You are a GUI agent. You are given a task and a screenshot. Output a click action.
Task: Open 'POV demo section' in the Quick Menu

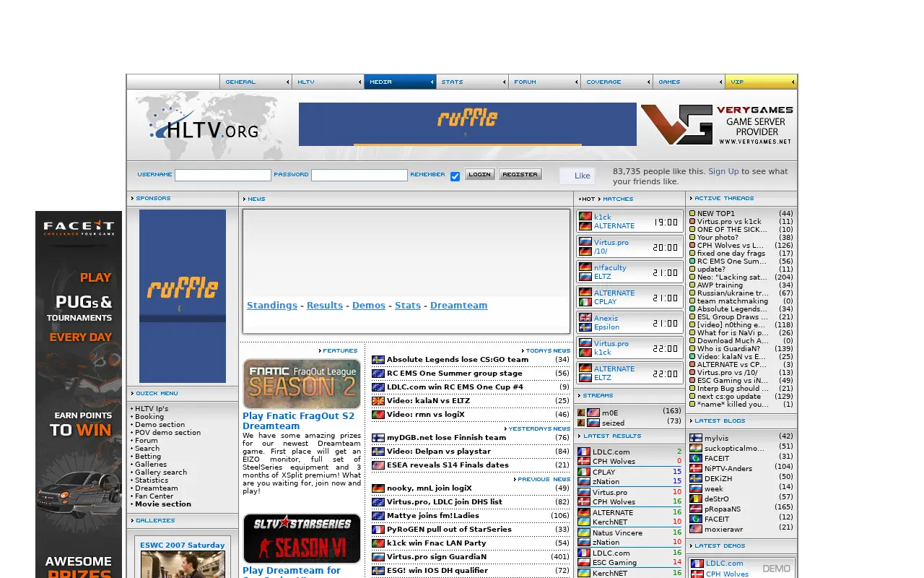click(x=167, y=433)
